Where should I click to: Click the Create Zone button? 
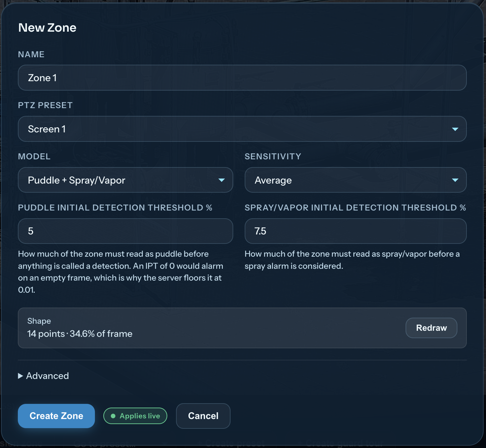(56, 416)
